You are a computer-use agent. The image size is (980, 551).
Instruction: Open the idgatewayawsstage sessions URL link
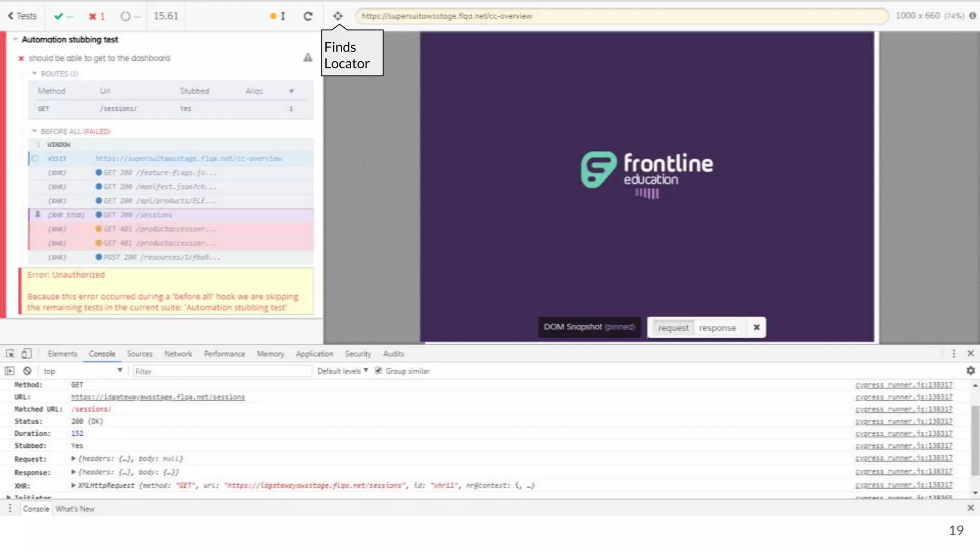(158, 397)
